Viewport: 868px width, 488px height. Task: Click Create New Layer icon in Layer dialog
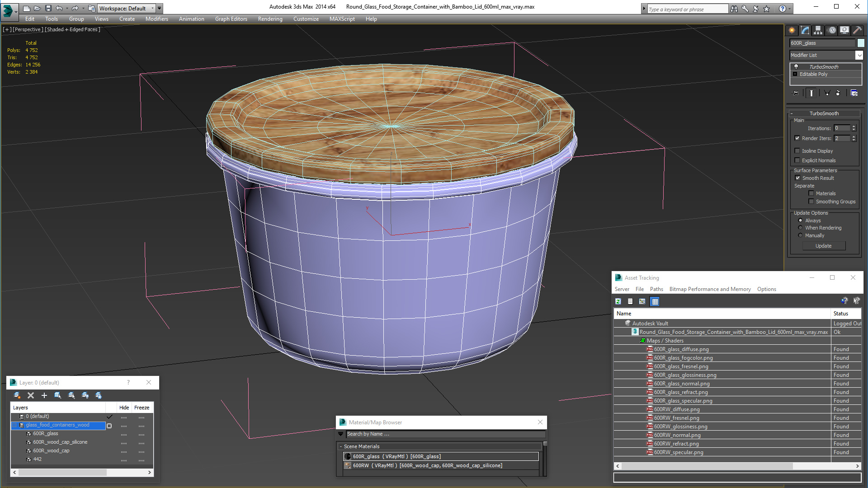17,395
